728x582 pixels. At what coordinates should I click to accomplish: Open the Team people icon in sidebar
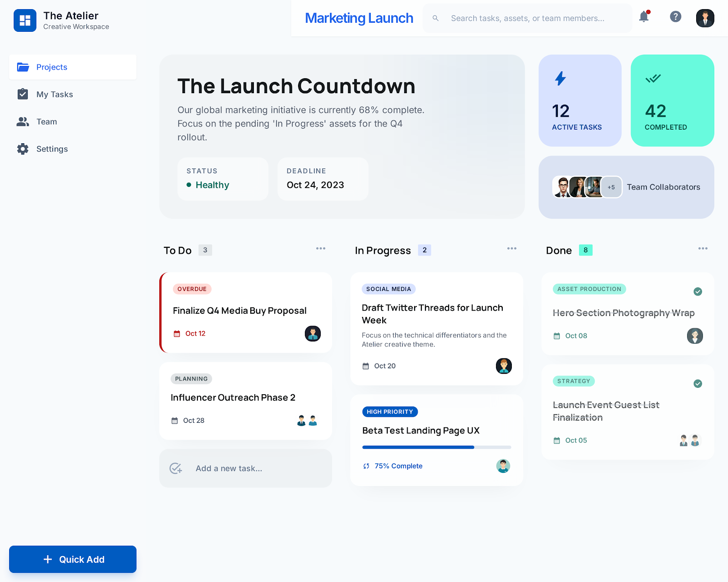point(23,121)
